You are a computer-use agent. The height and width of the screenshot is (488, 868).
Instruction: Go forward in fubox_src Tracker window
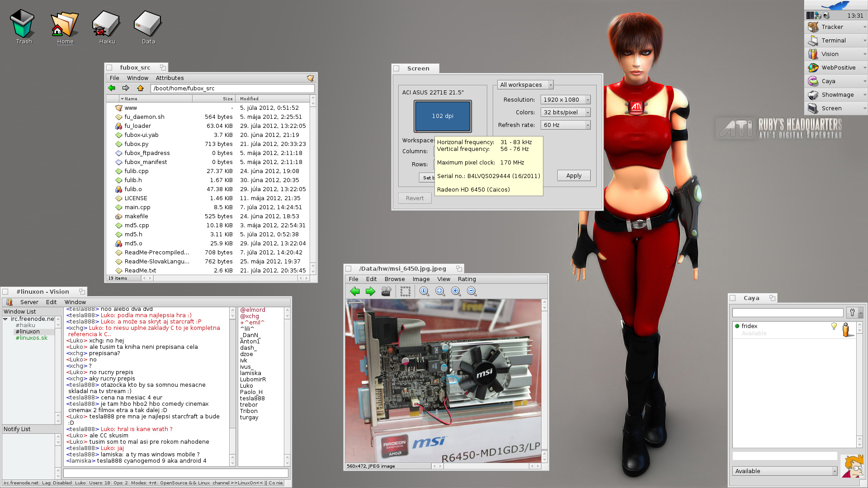point(126,88)
